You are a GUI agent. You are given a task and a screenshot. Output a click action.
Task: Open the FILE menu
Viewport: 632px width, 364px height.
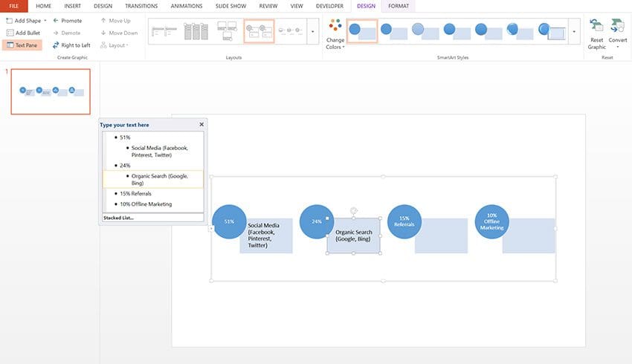(13, 6)
